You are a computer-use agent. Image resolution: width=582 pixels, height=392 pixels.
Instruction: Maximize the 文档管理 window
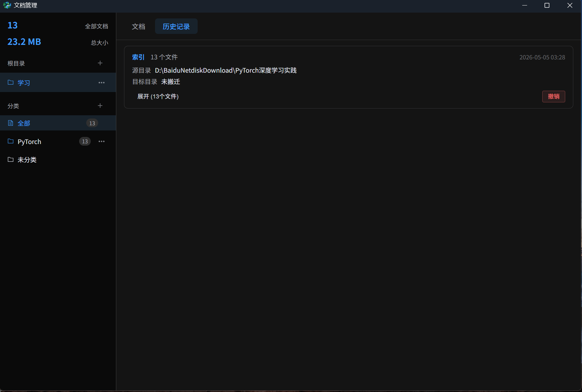[547, 5]
